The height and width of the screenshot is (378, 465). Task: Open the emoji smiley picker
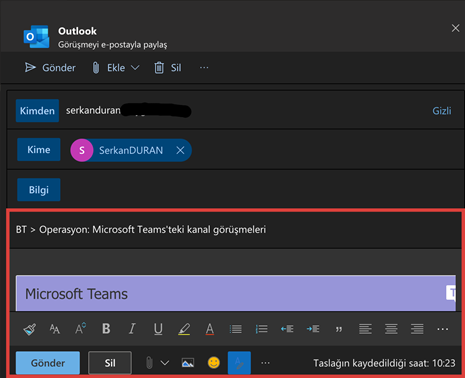pos(214,363)
